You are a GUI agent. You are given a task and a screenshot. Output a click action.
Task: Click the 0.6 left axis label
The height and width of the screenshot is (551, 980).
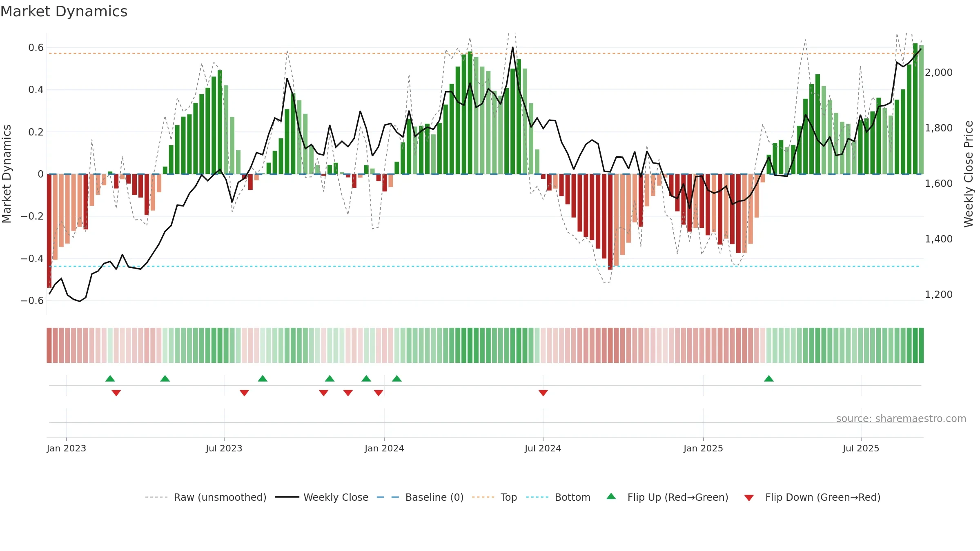tap(36, 48)
